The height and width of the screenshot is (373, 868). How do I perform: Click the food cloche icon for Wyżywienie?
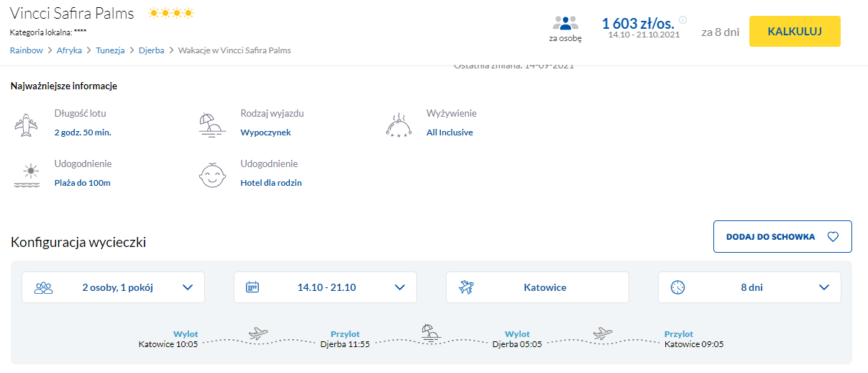tap(398, 125)
